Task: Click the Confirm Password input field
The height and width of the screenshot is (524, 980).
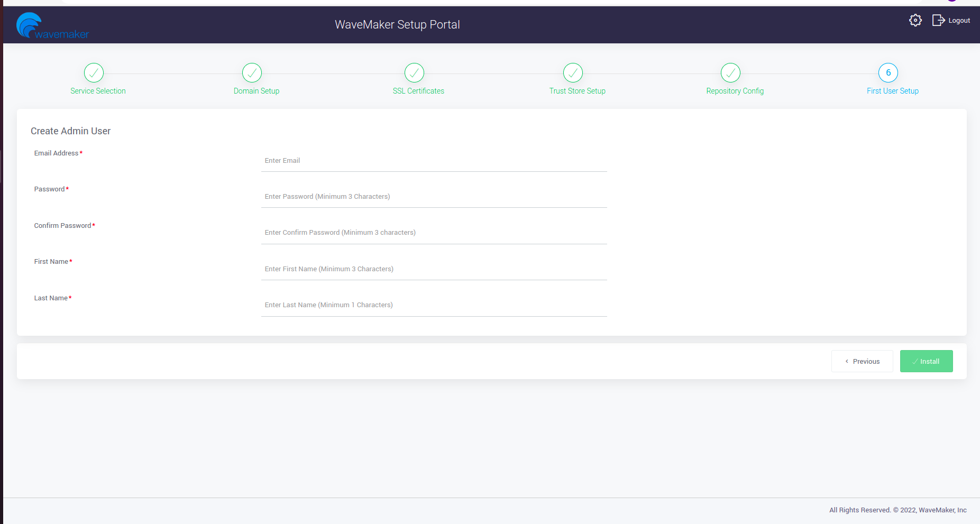Action: click(434, 232)
